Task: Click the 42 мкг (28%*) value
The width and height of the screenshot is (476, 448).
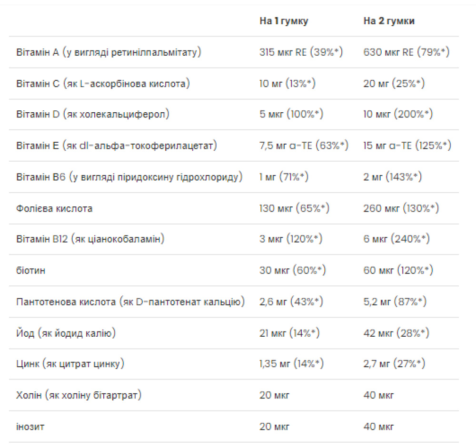Action: [x=397, y=333]
